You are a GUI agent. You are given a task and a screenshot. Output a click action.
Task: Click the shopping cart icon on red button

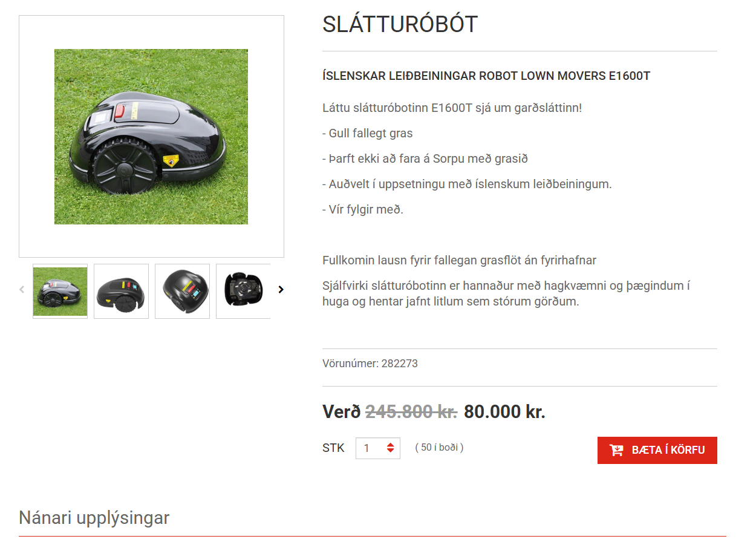[x=616, y=450]
